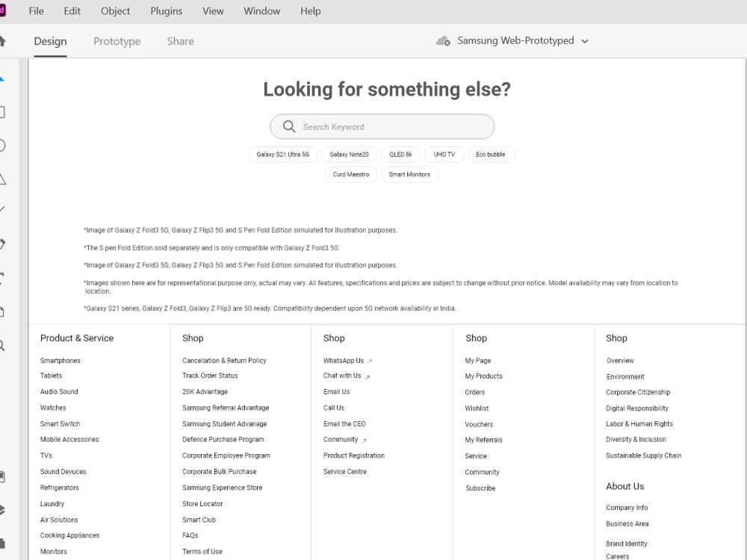Open the Help menu
Viewport: 747px width, 560px height.
tap(311, 11)
